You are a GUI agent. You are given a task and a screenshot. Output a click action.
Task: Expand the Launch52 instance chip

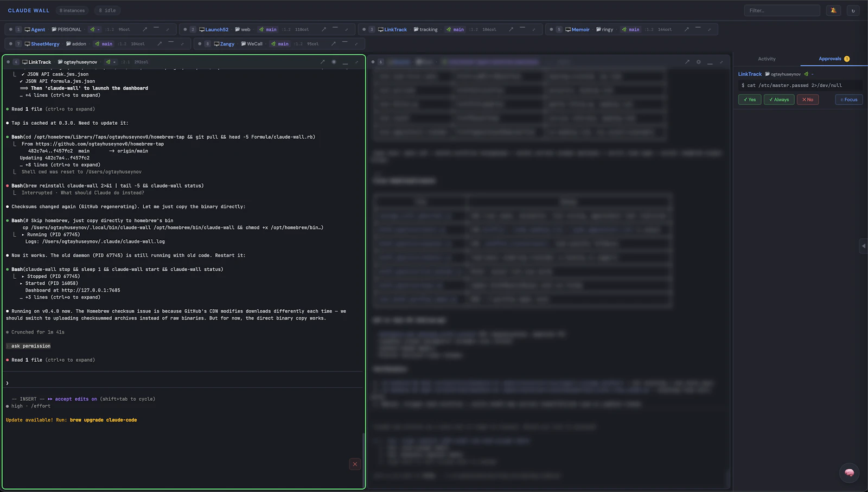347,29
